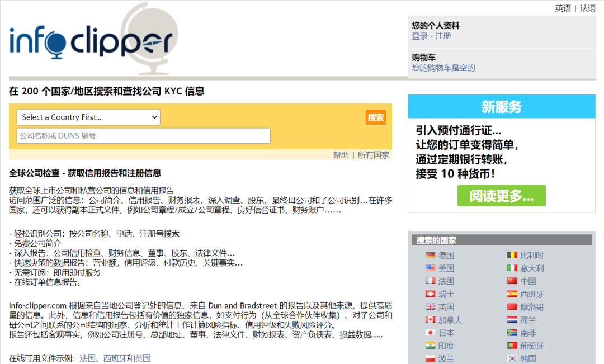Open the 印度 country link

[x=446, y=346]
